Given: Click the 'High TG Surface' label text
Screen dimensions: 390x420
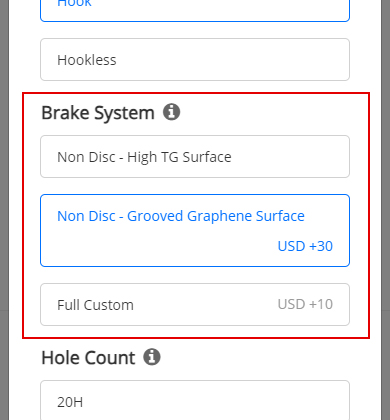Looking at the screenshot, I should 179,157.
